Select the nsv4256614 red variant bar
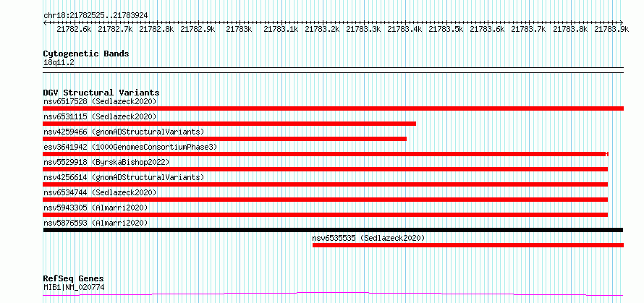 tap(326, 184)
